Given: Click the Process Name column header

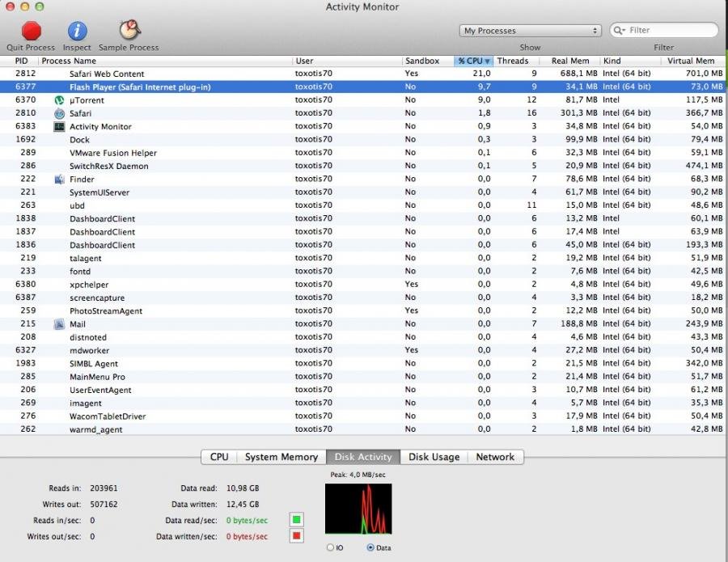Looking at the screenshot, I should (x=69, y=60).
